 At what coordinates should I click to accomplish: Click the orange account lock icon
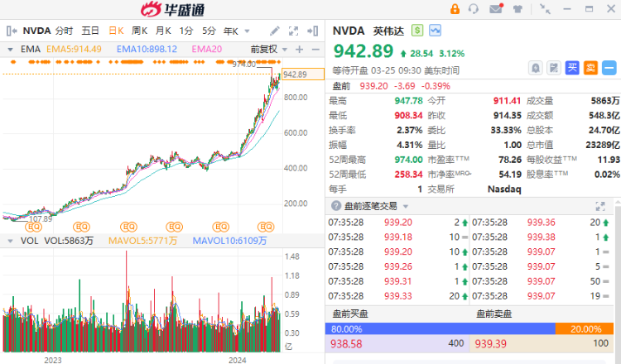(x=455, y=9)
